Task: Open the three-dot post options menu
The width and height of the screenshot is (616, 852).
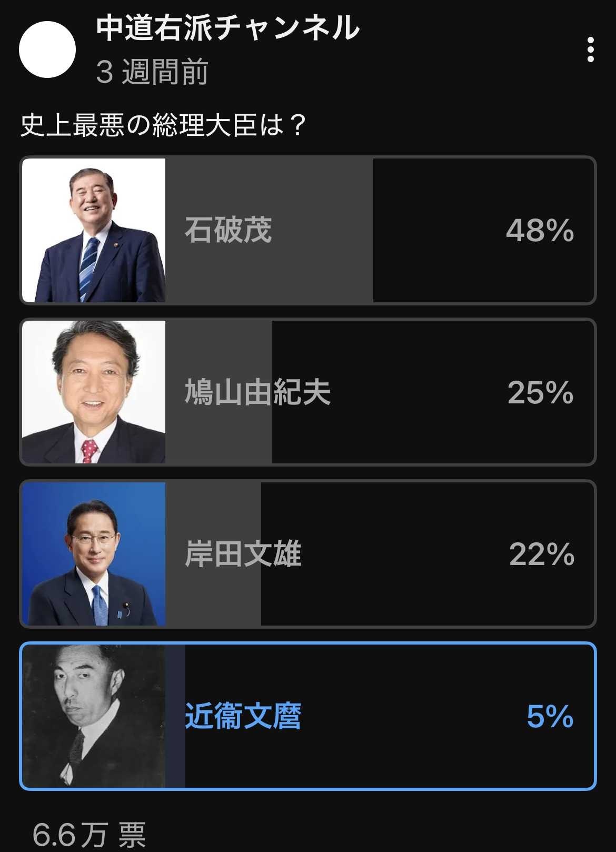Action: tap(590, 49)
